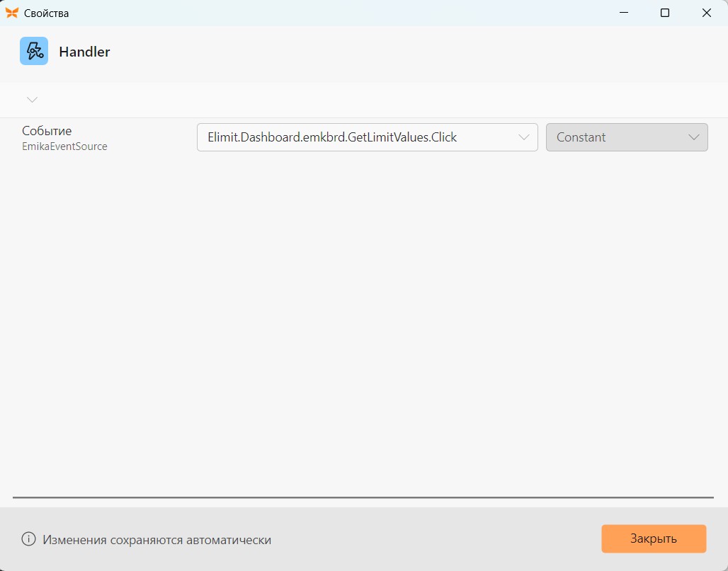This screenshot has width=728, height=571.
Task: Click the chevron inside the Constant dropdown
Action: 693,137
